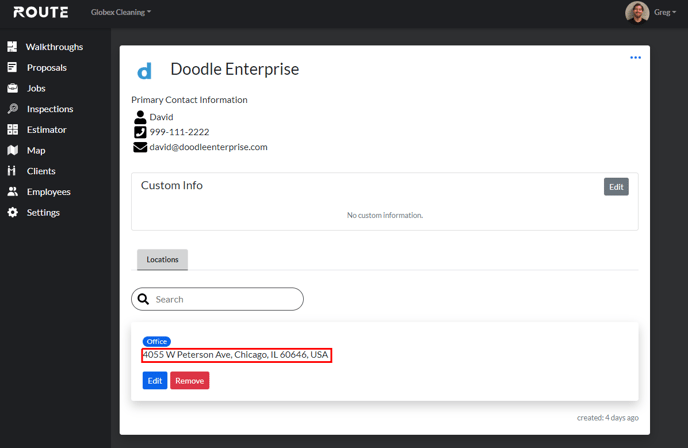Click the contact name David

[x=161, y=117]
